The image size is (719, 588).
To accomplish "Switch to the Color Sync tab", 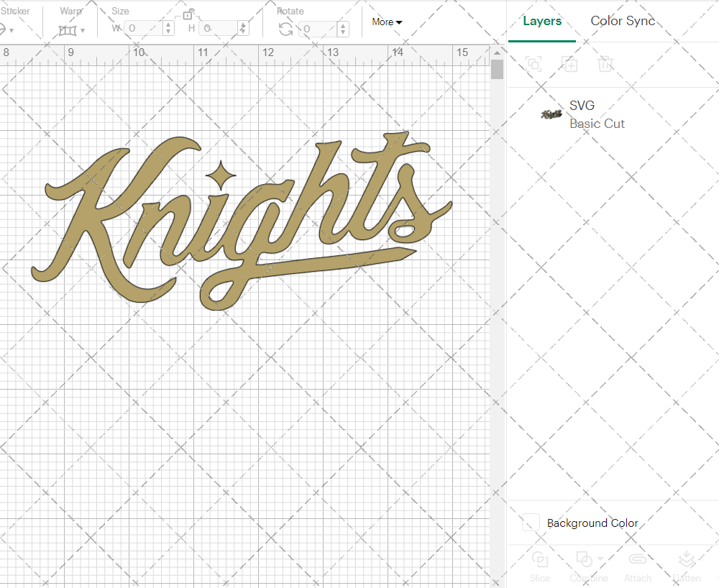I will [623, 21].
